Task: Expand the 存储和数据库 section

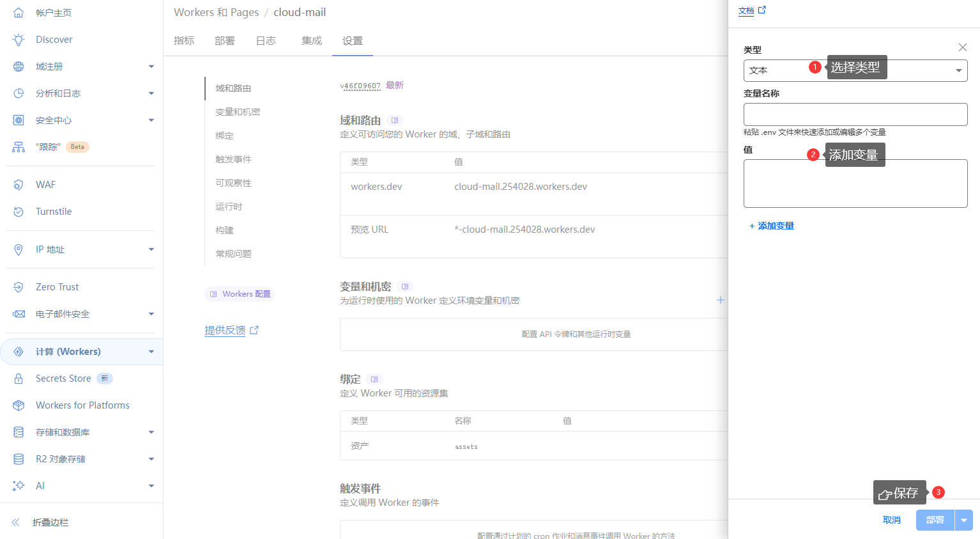Action: [x=151, y=432]
